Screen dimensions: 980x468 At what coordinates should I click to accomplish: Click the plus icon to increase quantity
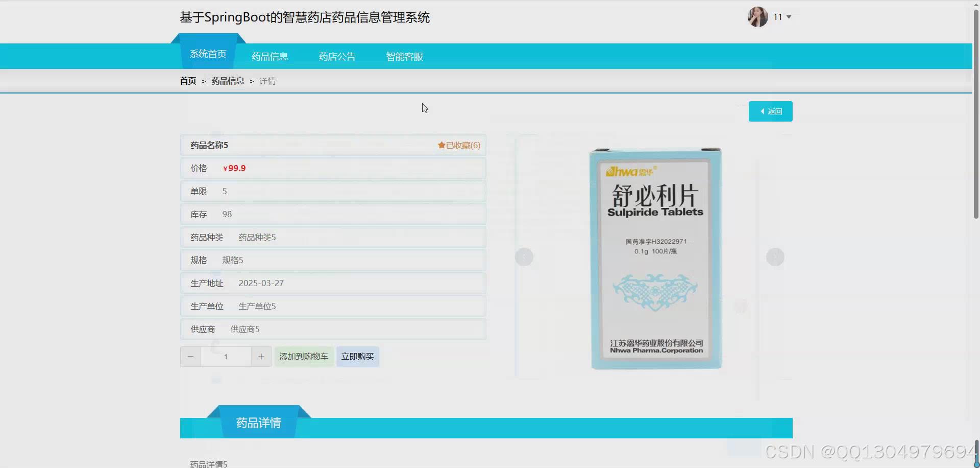261,356
